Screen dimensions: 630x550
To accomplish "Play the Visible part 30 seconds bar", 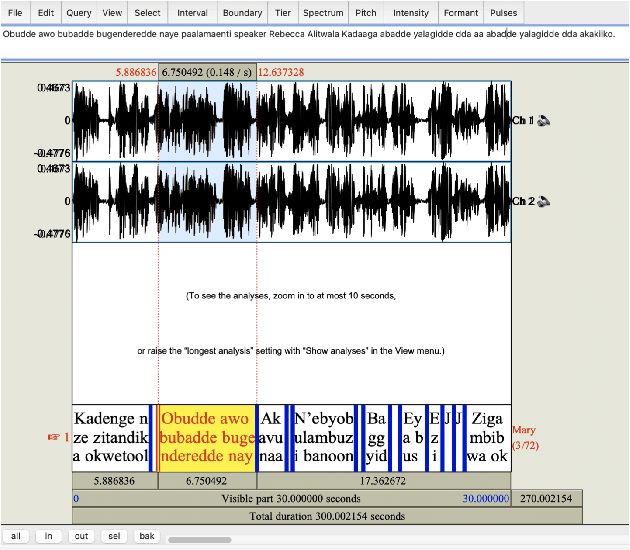I will (x=291, y=498).
